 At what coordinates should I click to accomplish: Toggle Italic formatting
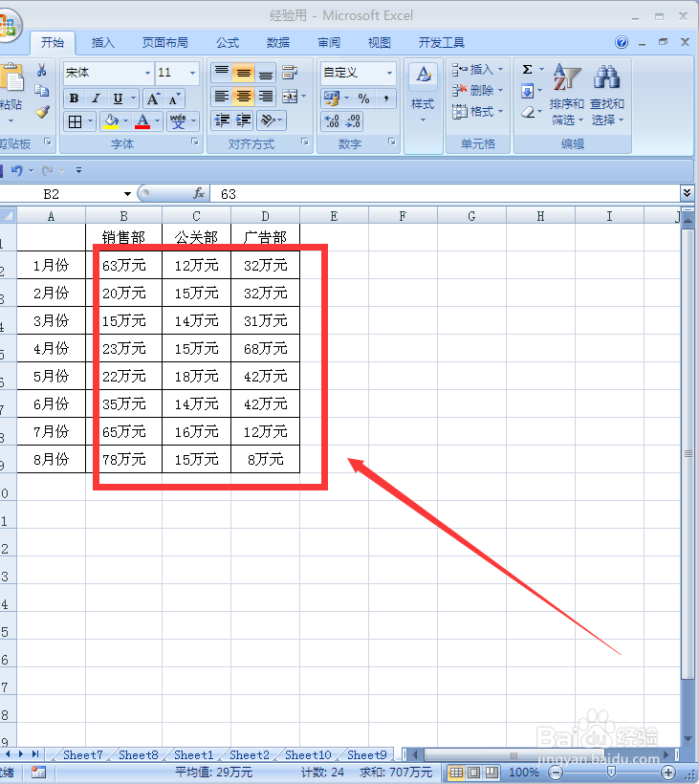click(x=96, y=98)
